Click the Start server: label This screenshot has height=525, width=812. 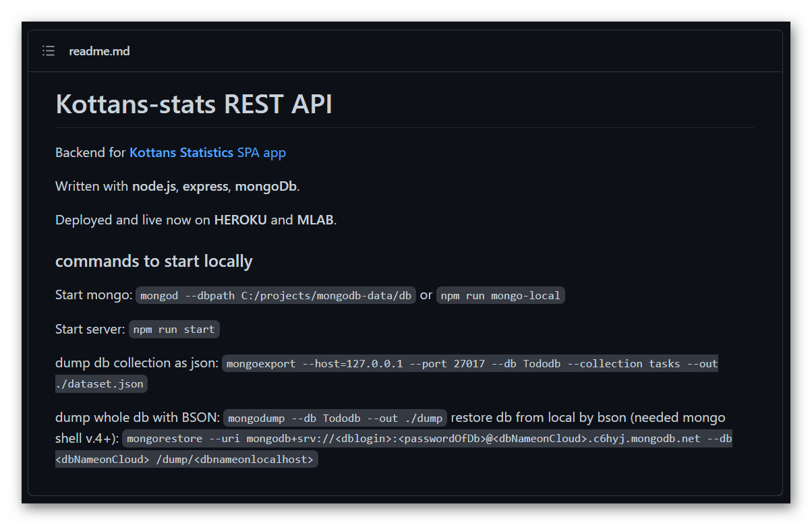(x=90, y=330)
